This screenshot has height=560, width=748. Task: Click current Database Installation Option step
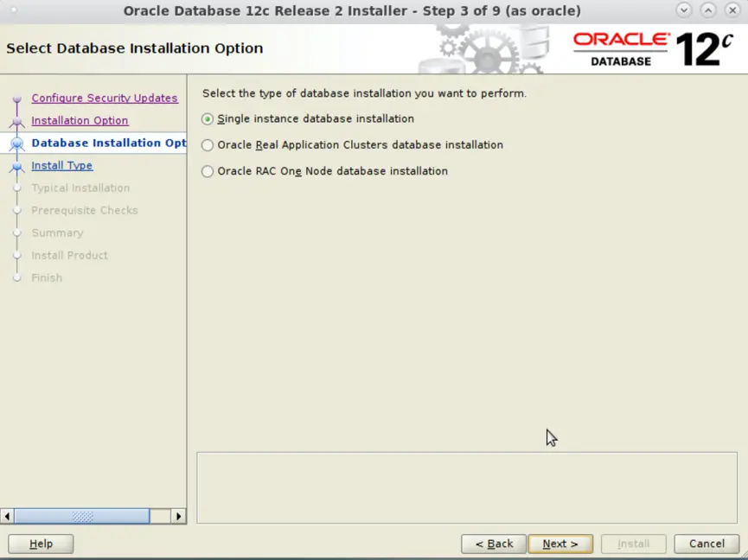tap(109, 143)
